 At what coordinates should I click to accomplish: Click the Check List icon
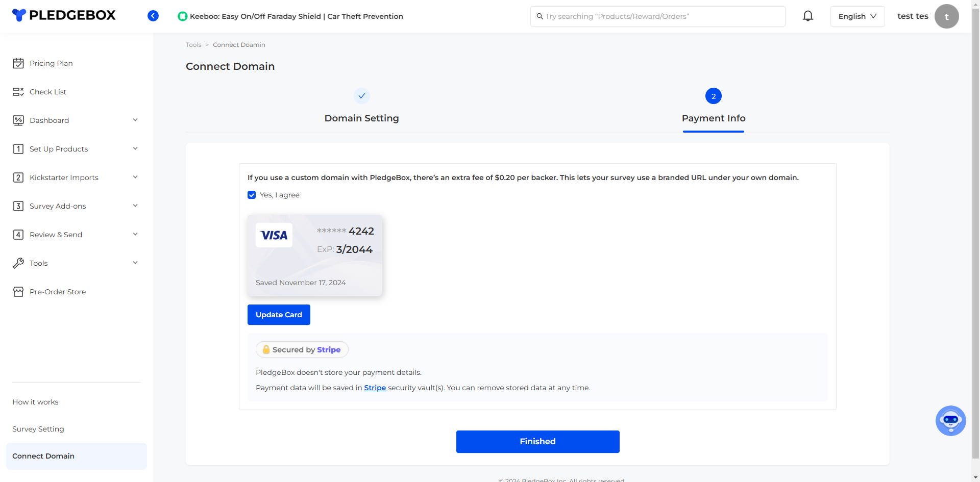click(x=18, y=92)
